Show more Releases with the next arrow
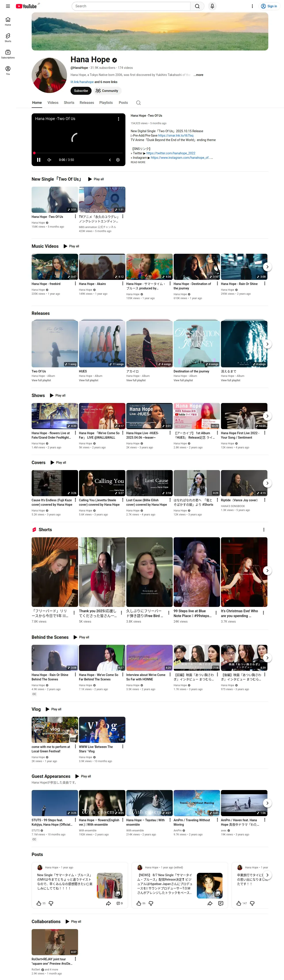Image resolution: width=284 pixels, height=980 pixels. [x=267, y=344]
